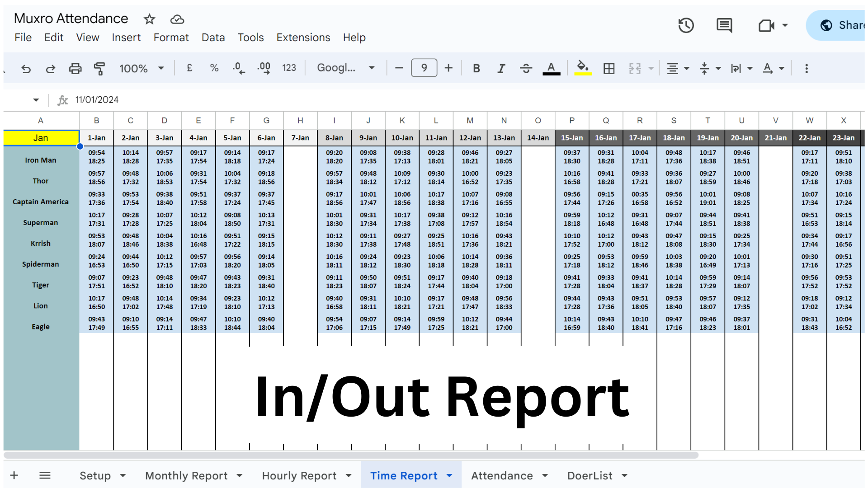This screenshot has height=488, width=868.
Task: Star the Muxro Attendance document
Action: coord(149,19)
